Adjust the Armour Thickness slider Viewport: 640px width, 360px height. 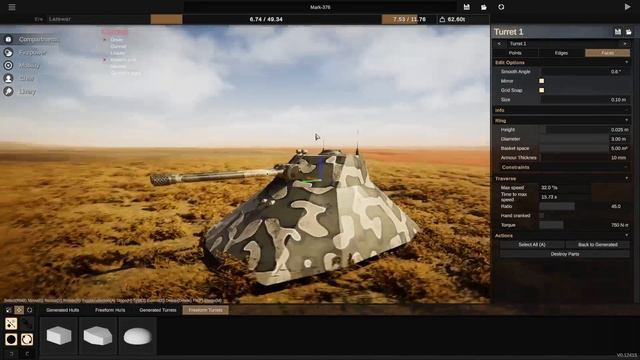pos(585,158)
